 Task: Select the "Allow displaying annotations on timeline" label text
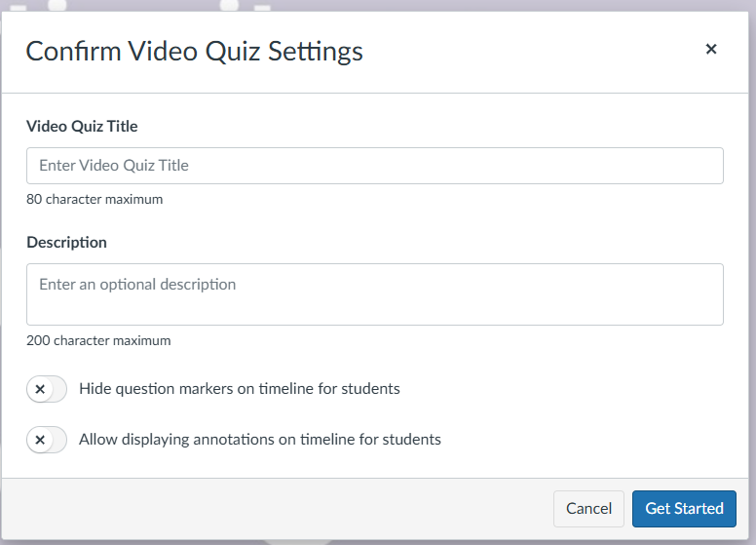[259, 440]
